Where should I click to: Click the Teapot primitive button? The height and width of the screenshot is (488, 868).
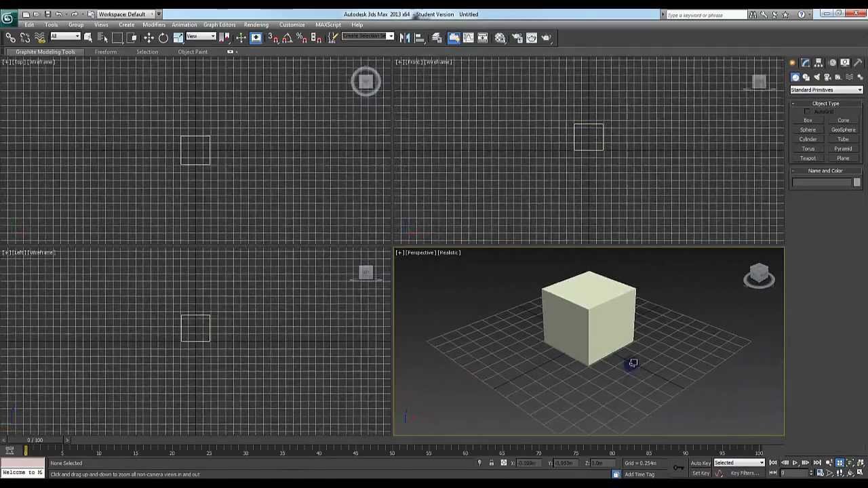808,158
